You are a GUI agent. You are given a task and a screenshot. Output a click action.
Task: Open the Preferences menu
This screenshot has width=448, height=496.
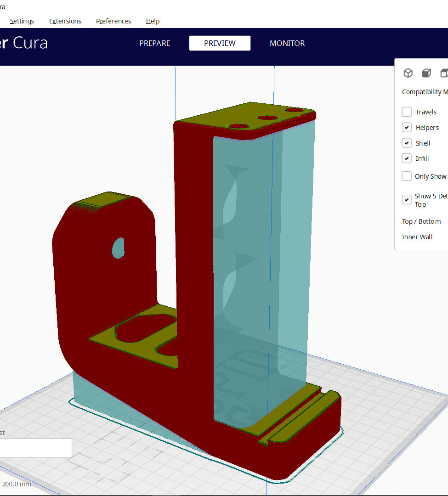[x=113, y=21]
